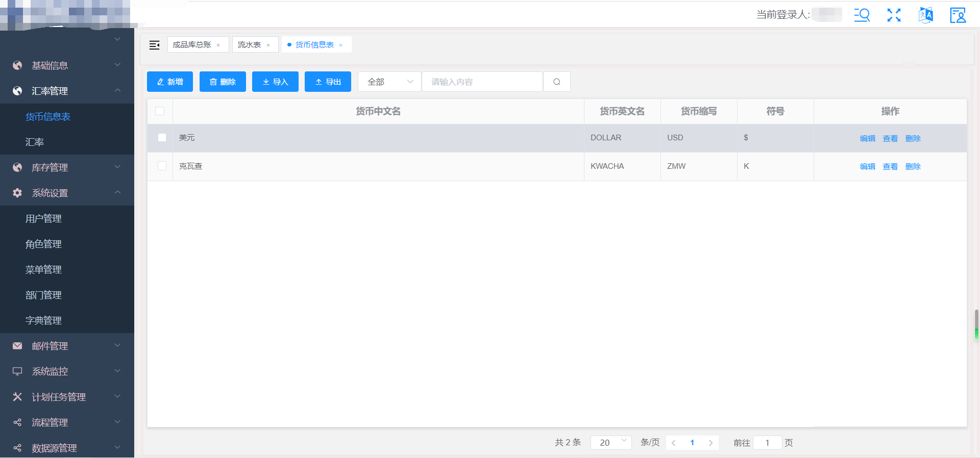The image size is (980, 458).
Task: Check the 克瓦查 row checkbox
Action: tap(162, 166)
